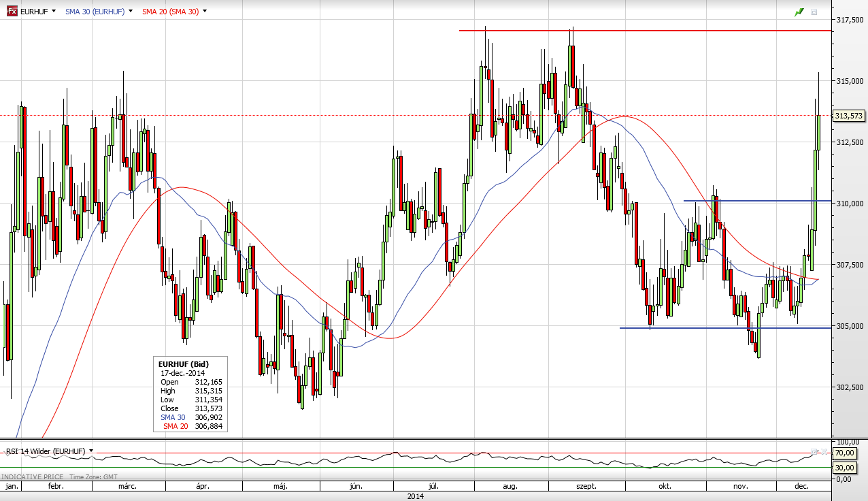Click the 310,000 price axis label
868x501 pixels.
[x=850, y=204]
